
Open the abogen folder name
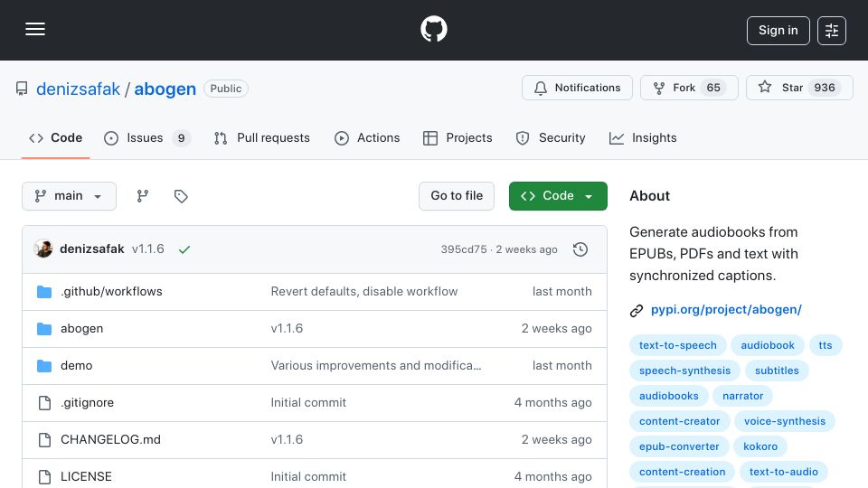pyautogui.click(x=82, y=329)
